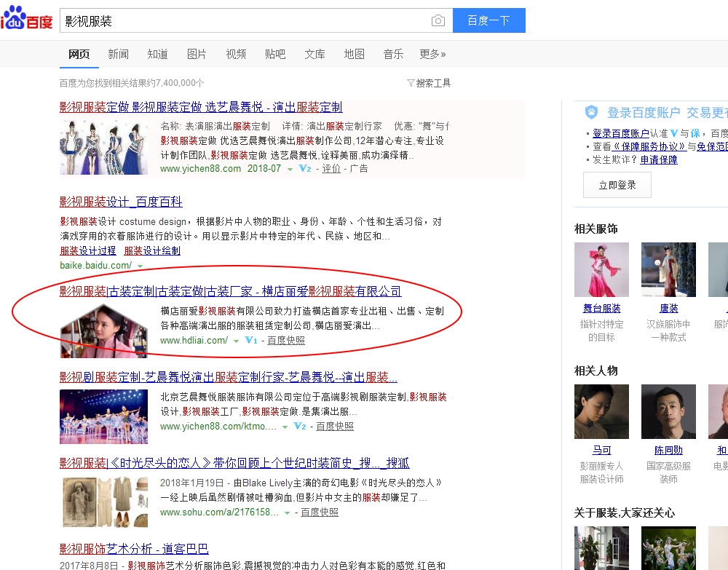Click the 陈同勋 portrait thumbnail

pyautogui.click(x=668, y=412)
